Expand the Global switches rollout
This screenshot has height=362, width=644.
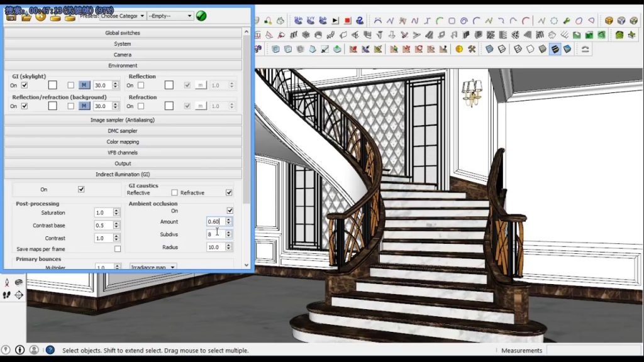pos(123,33)
